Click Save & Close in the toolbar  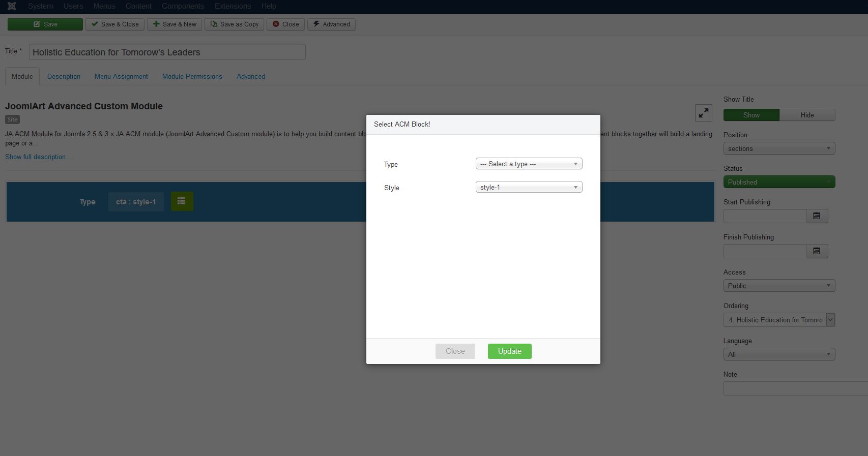pos(115,24)
